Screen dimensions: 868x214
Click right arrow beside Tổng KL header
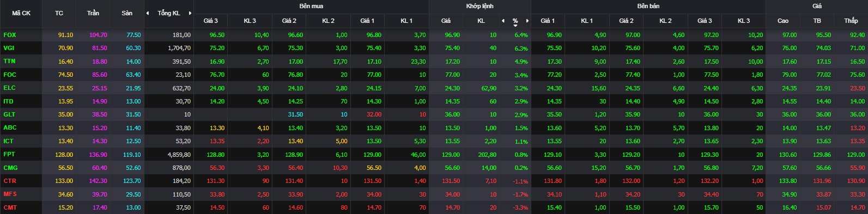point(190,13)
